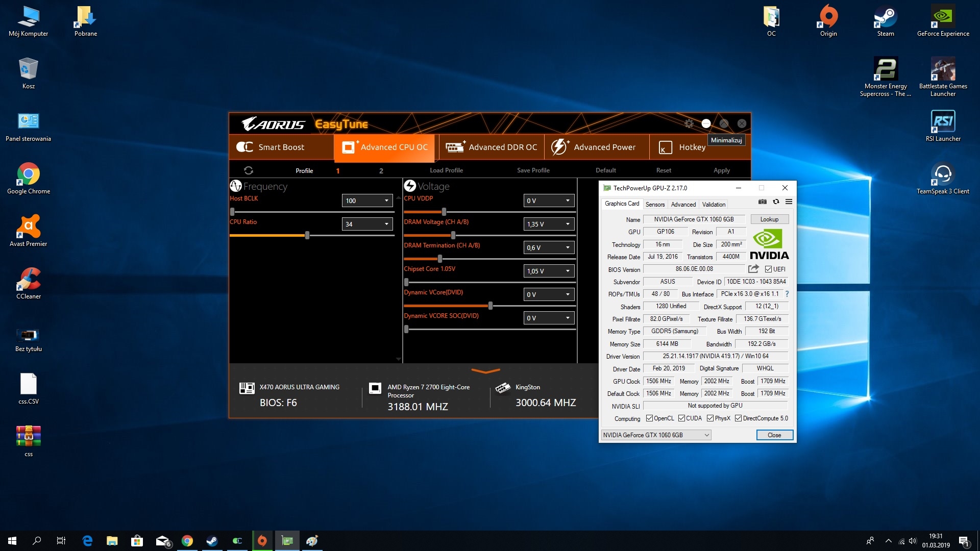Screen dimensions: 980x551
Task: Click Apply in EasyTune
Action: tap(721, 170)
